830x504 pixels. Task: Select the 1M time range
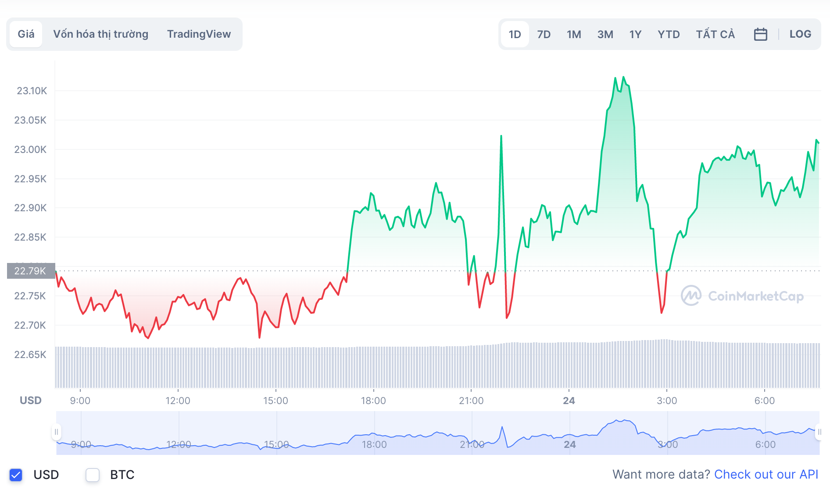(574, 34)
